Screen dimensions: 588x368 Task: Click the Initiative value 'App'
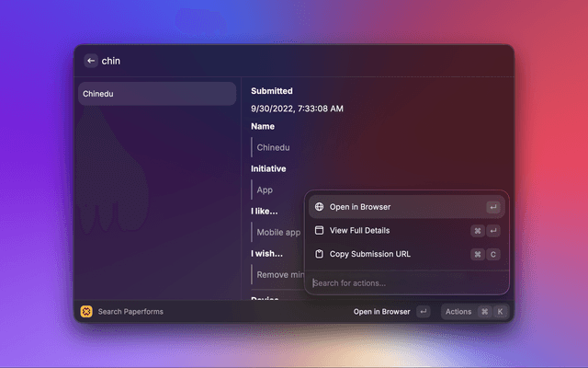(265, 190)
